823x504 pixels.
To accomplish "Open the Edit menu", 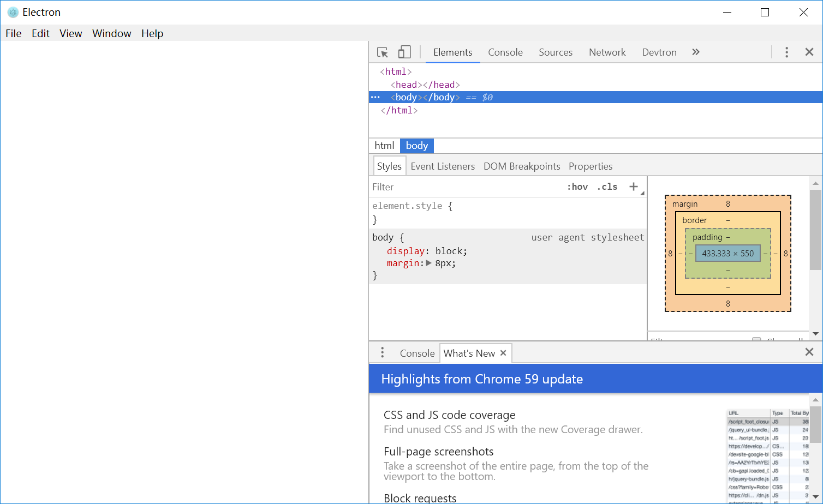I will coord(40,33).
